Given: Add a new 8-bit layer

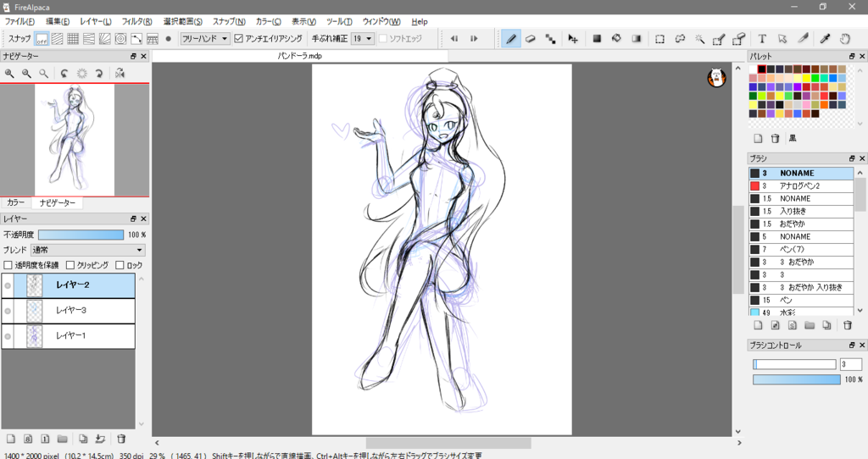Looking at the screenshot, I should click(x=28, y=439).
